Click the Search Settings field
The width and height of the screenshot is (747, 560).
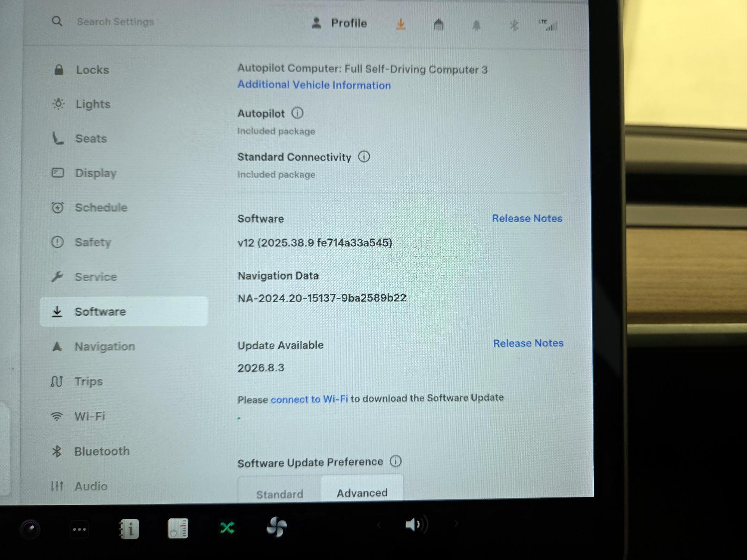point(115,22)
